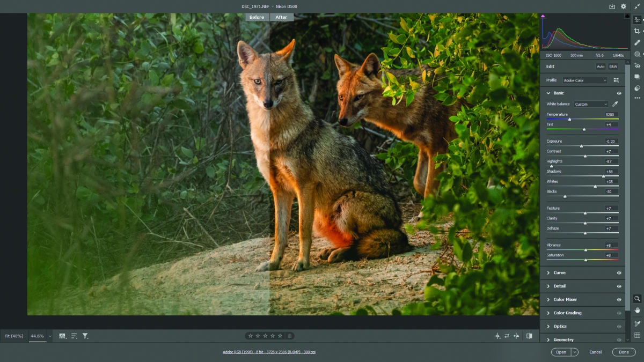Click the delete trash icon beside stars
Viewport: 644px width, 362px height.
coord(289,336)
